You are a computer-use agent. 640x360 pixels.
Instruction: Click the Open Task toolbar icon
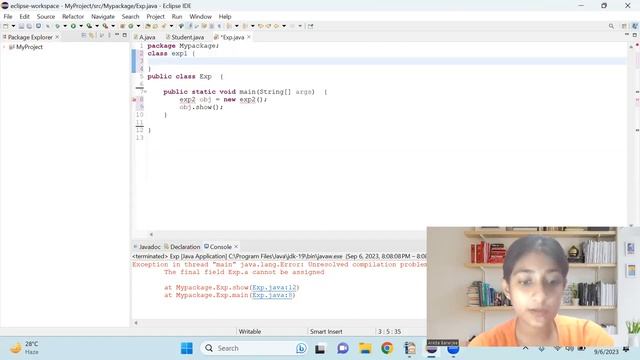tap(155, 26)
